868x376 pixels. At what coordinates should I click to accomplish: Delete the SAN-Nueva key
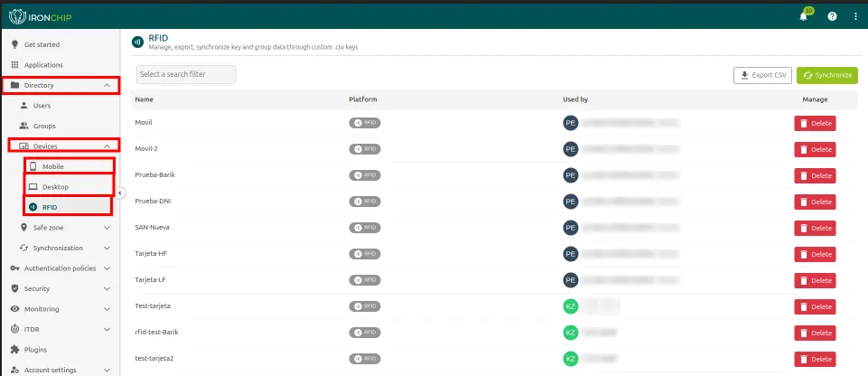click(x=815, y=228)
